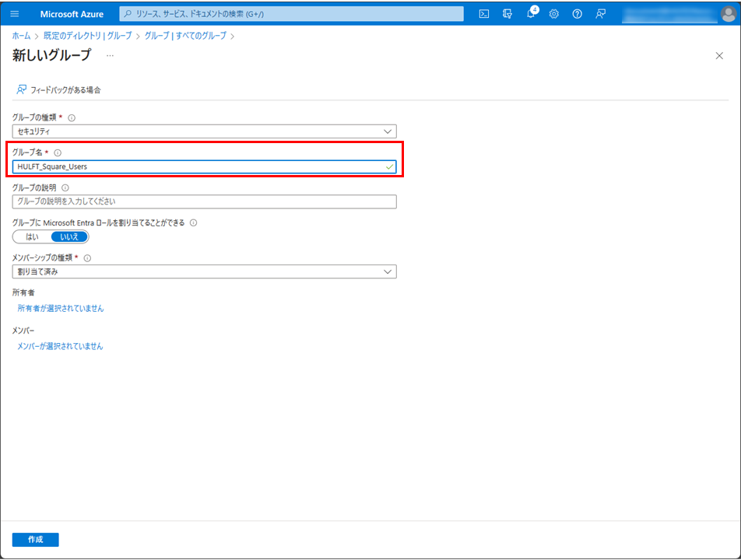
Task: Click the 作成 button
Action: 35,540
